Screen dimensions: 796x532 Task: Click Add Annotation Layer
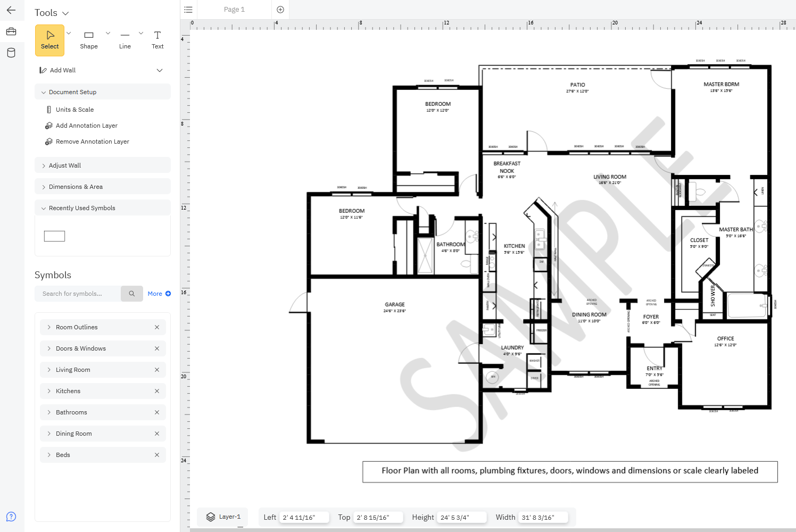[x=86, y=126]
